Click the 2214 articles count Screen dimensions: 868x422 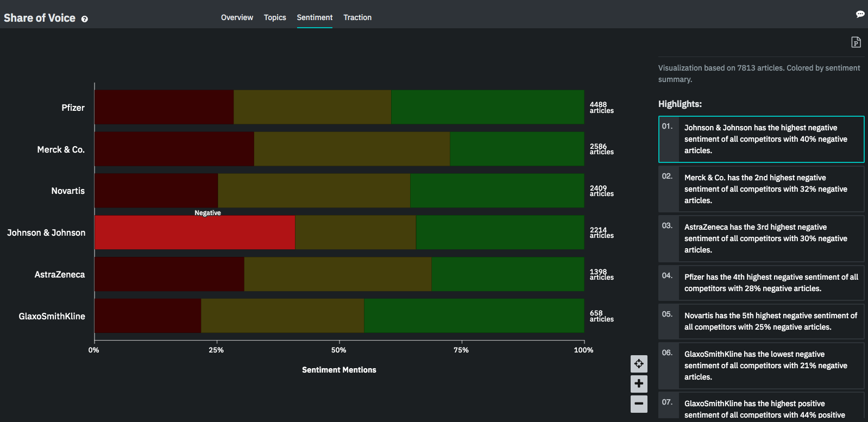point(602,232)
